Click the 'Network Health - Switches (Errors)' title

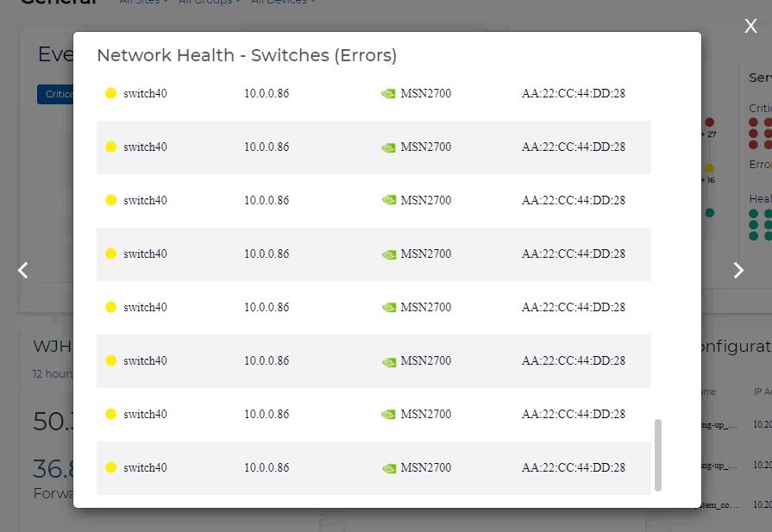247,55
